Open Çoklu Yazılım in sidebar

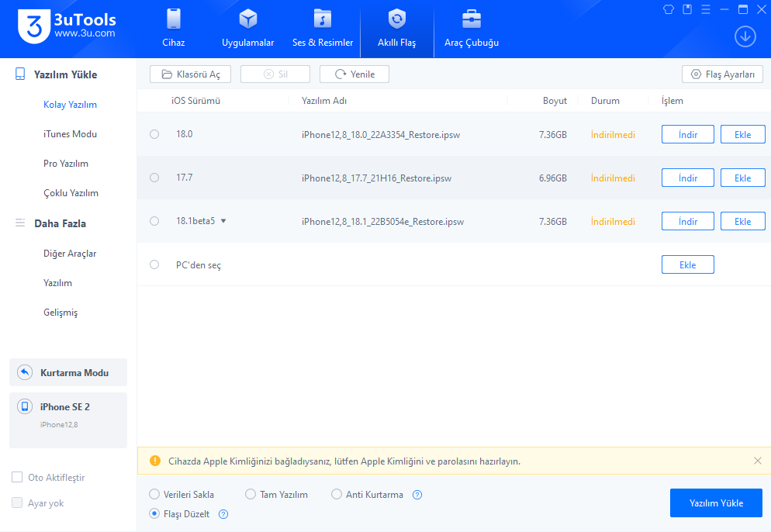71,193
